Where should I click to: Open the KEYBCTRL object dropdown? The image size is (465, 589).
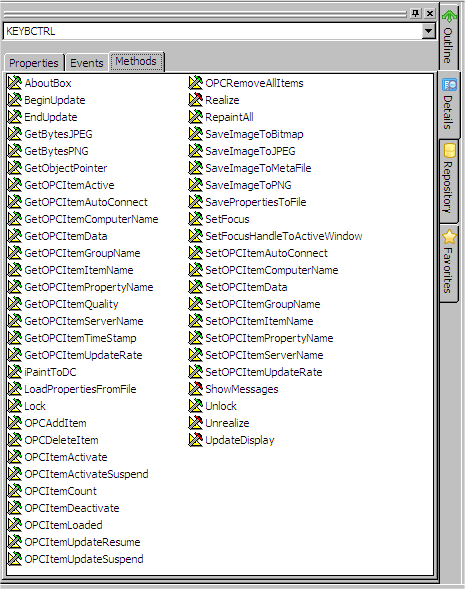click(428, 31)
